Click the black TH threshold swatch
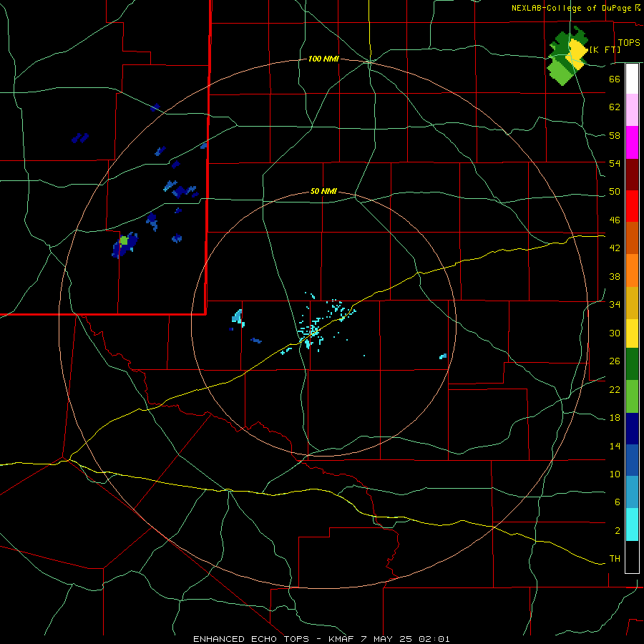 [x=632, y=557]
